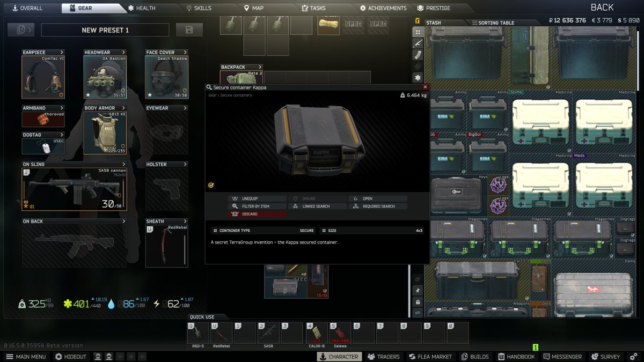Expand the Holster slot arrow

(185, 165)
